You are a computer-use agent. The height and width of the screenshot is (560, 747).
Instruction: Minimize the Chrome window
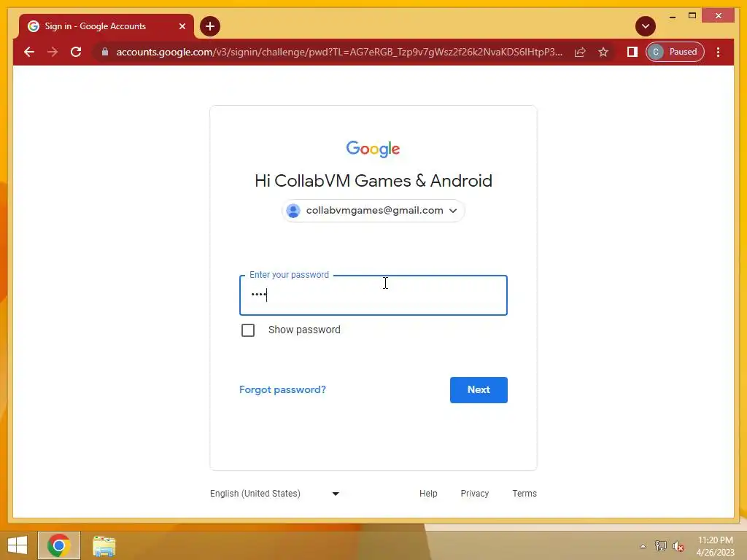672,16
